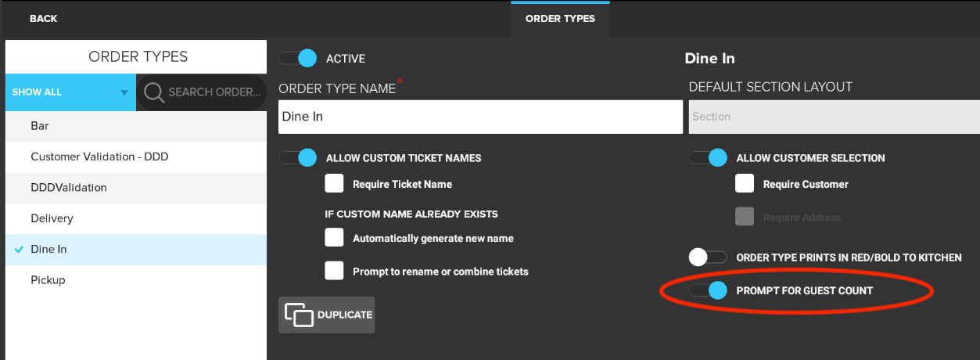Click the Order Type Name text field
980x360 pixels.
click(x=480, y=117)
